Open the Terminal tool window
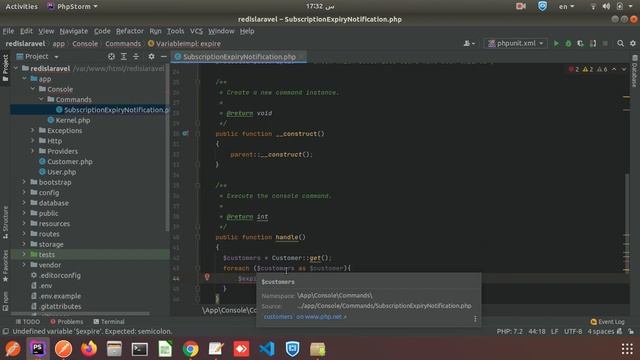The image size is (640, 360). click(109, 322)
